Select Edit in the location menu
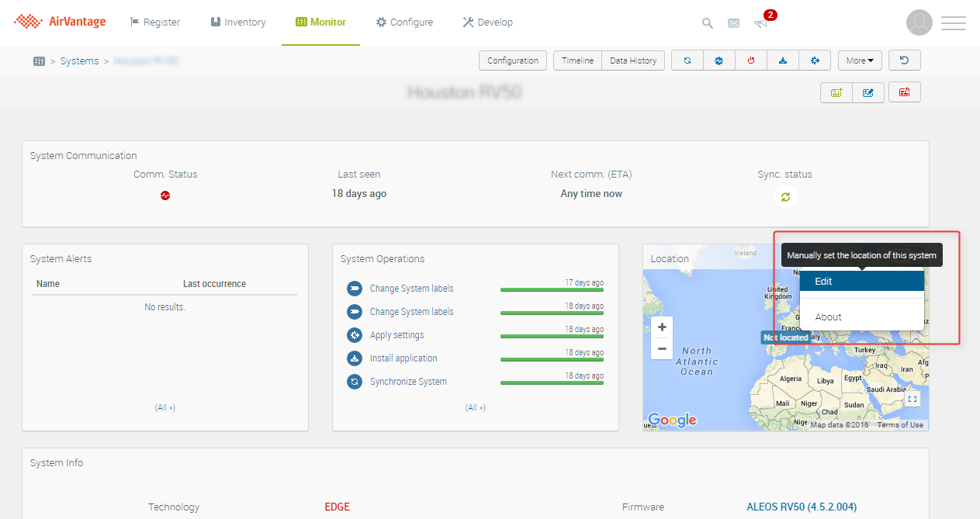 861,281
